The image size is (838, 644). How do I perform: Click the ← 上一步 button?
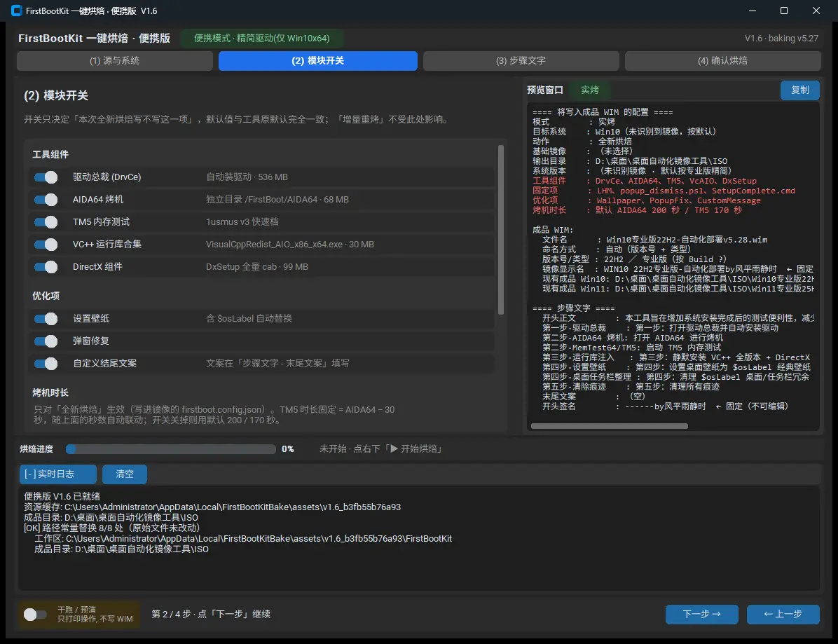point(783,614)
